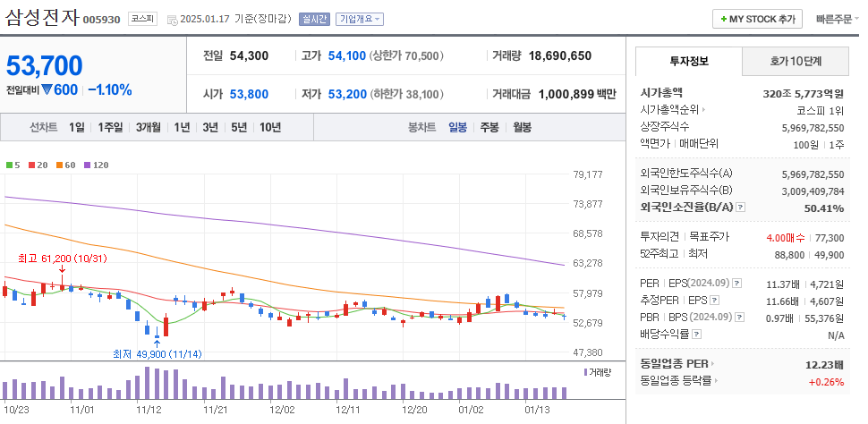Viewport: 868px width, 424px height.
Task: Click the 투자의견 label
Action: 660,237
